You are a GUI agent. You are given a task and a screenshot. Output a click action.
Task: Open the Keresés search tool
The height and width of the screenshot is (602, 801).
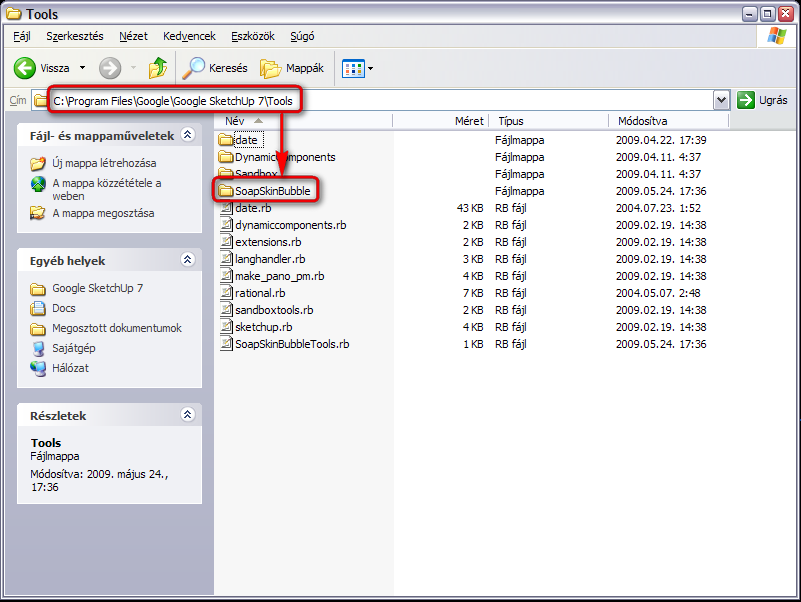(215, 68)
